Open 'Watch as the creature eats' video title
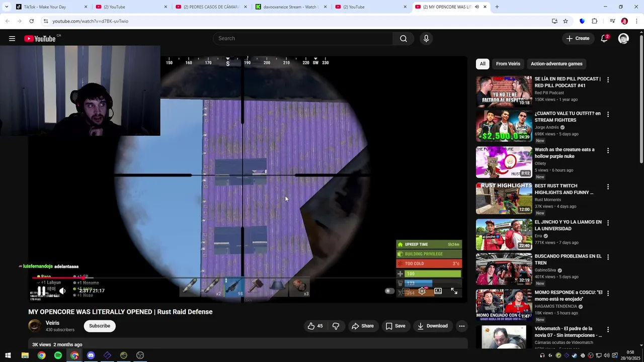This screenshot has width=644, height=362. (565, 153)
